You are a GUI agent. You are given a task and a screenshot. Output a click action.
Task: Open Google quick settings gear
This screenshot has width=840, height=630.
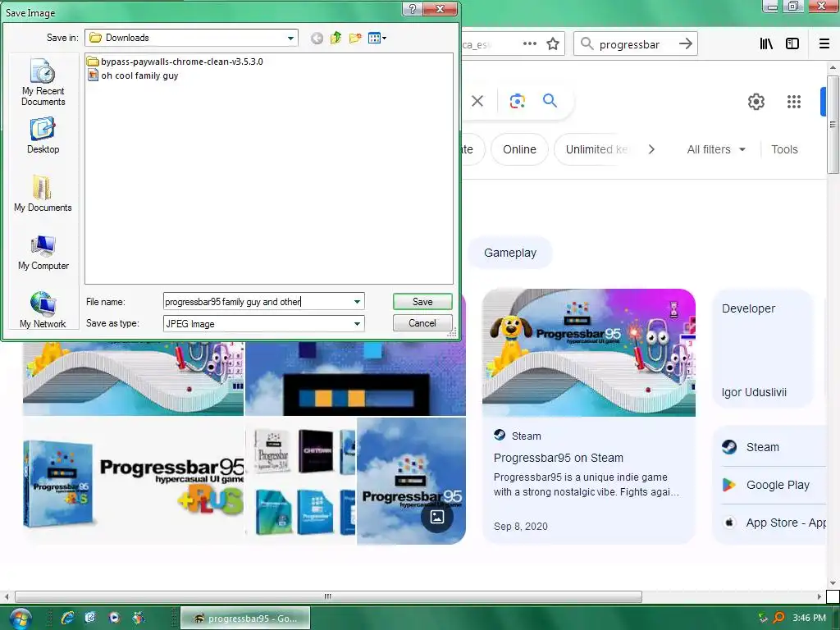point(756,101)
